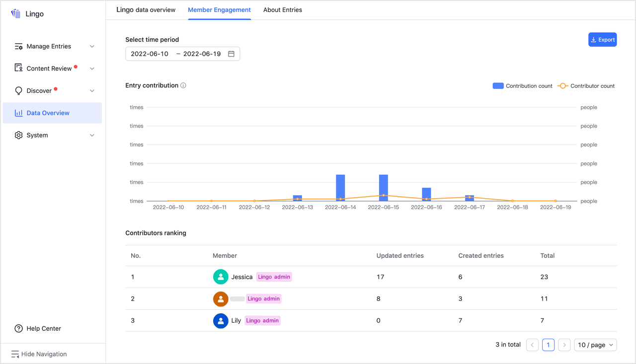This screenshot has height=364, width=636.
Task: Click the Lingo logo icon
Action: click(15, 13)
